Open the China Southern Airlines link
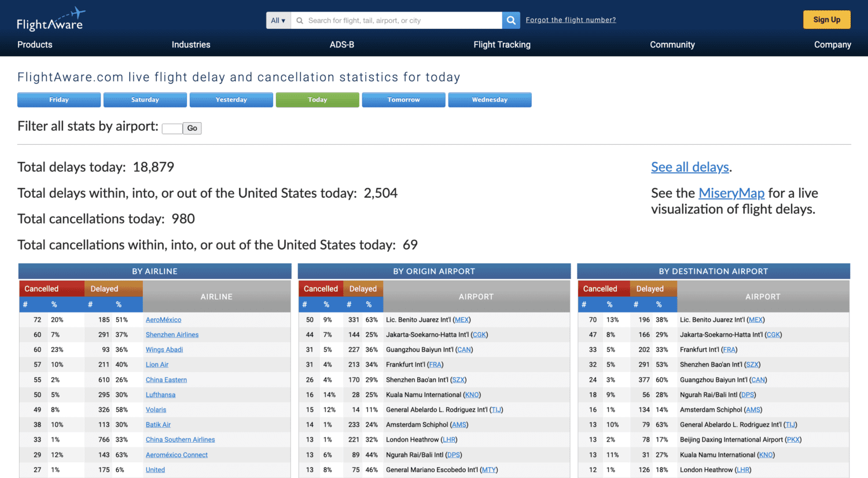 coord(180,440)
